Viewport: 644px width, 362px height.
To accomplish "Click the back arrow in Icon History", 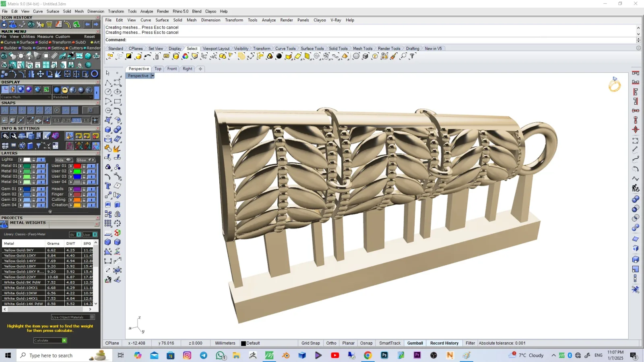I will (x=87, y=25).
